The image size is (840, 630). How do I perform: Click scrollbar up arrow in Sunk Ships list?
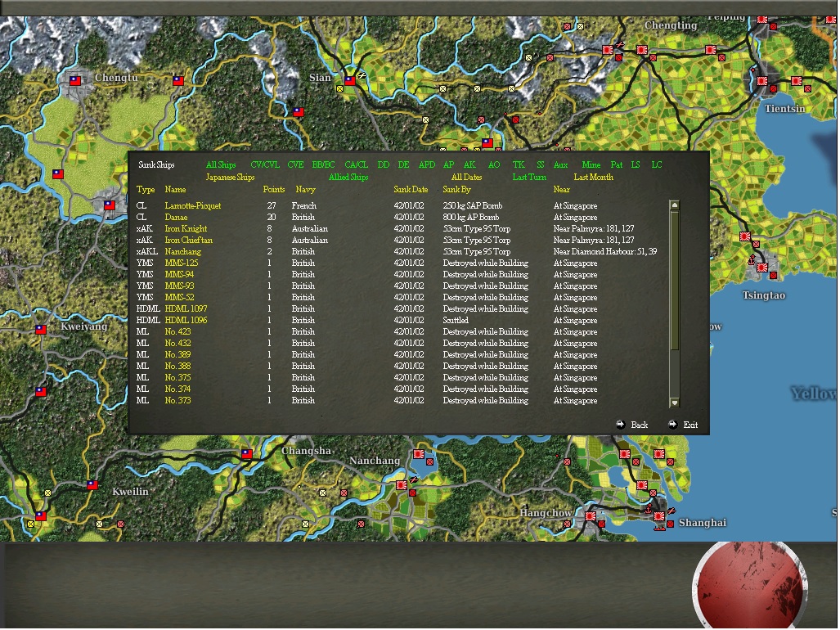click(675, 205)
